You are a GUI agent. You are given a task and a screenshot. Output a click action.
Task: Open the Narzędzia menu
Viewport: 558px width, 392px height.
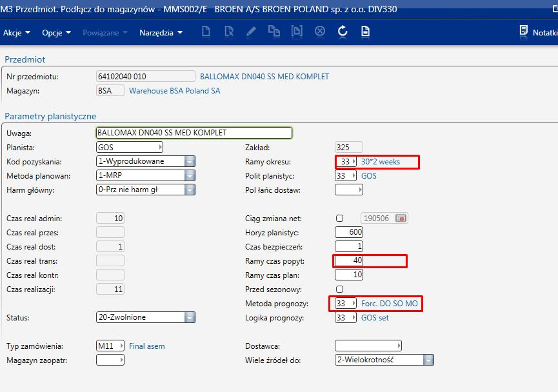point(161,33)
